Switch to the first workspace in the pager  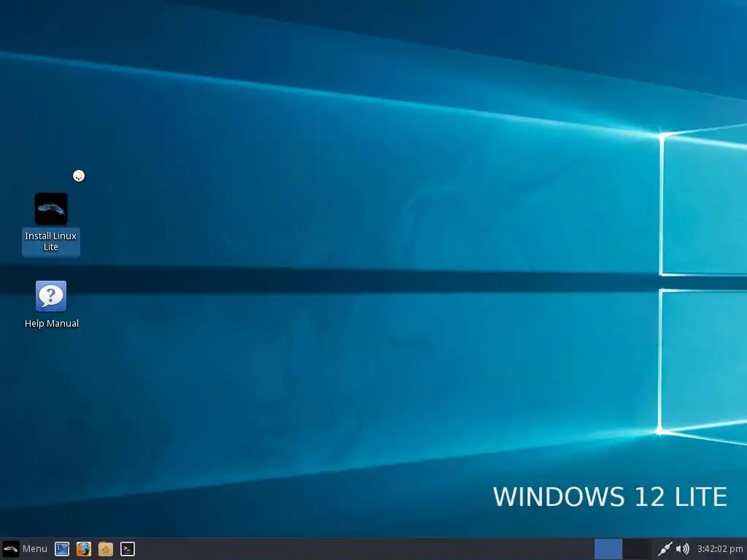(x=608, y=549)
